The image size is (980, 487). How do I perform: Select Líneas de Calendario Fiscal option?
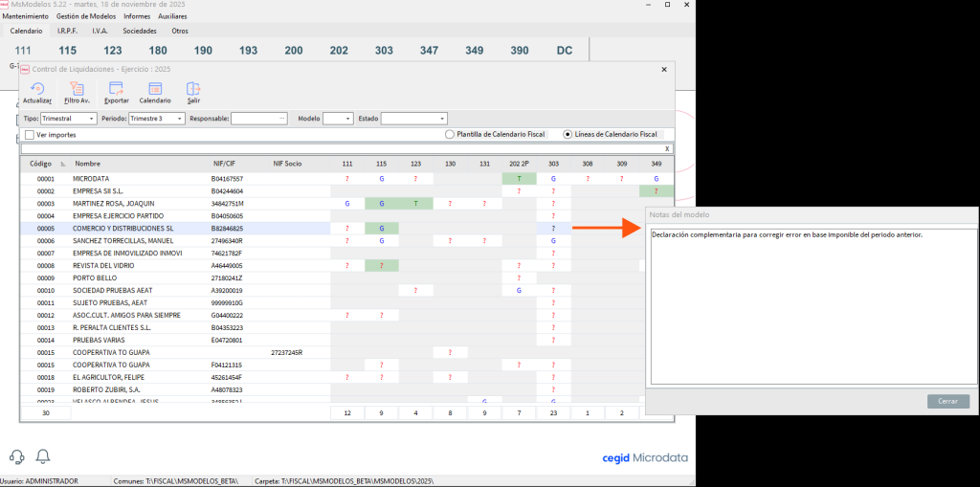click(x=568, y=135)
